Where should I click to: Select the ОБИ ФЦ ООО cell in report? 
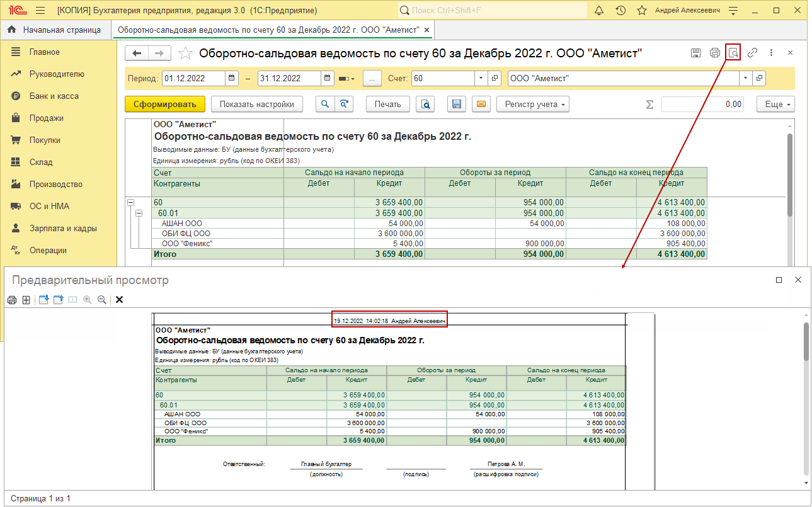tap(218, 234)
